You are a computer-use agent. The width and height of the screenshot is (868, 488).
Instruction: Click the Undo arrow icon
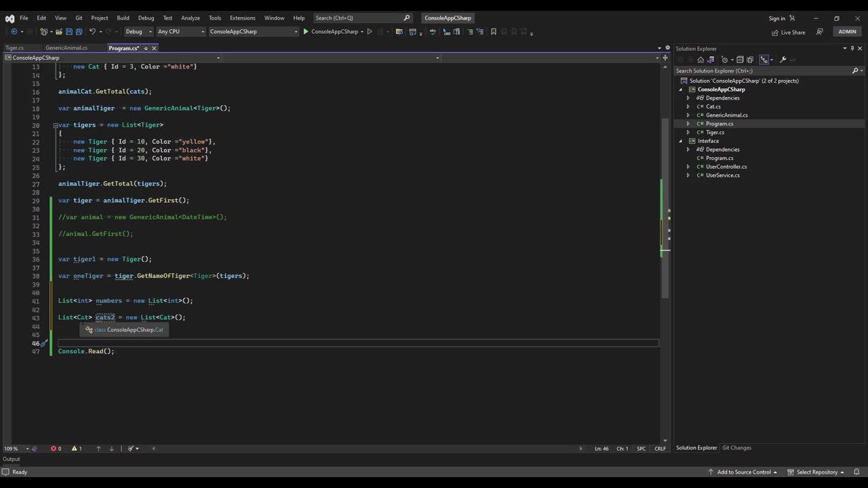tap(92, 31)
